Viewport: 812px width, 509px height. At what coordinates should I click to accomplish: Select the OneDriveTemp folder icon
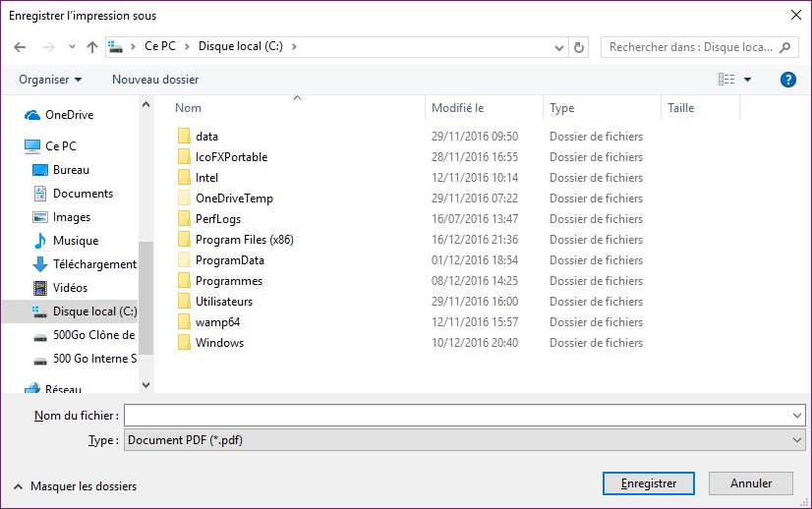point(184,198)
